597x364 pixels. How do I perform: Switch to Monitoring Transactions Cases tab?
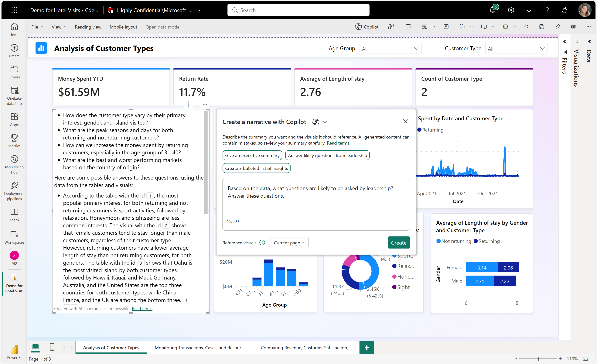199,347
